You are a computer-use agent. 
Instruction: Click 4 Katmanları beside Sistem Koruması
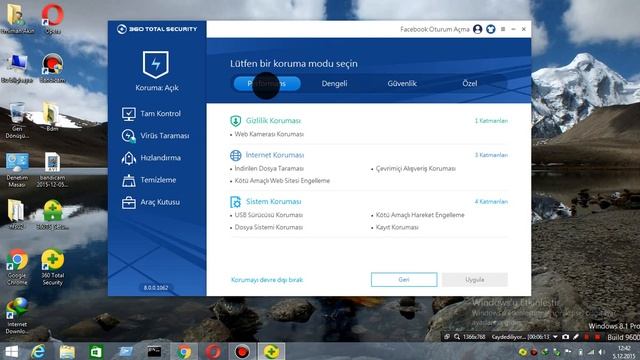pyautogui.click(x=491, y=202)
